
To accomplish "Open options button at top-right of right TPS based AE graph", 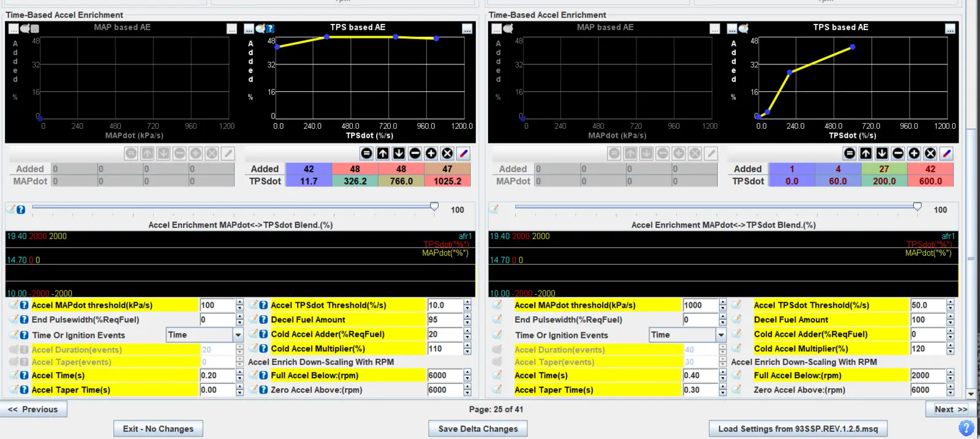I will point(950,28).
